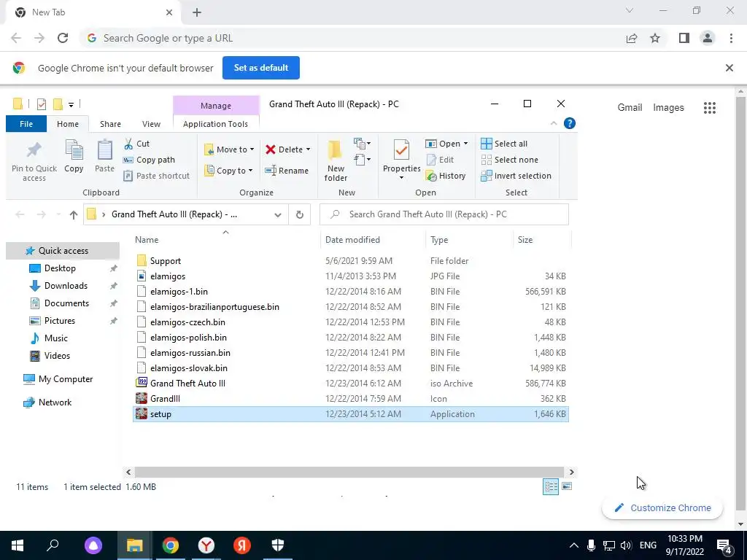Open Explorer Help question mark icon
Viewport: 747px width, 560px height.
(569, 124)
